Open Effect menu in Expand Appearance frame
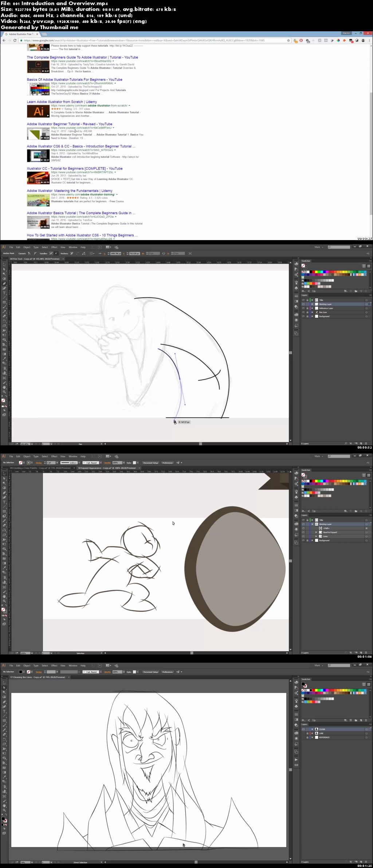Image resolution: width=373 pixels, height=868 pixels. pos(54,456)
